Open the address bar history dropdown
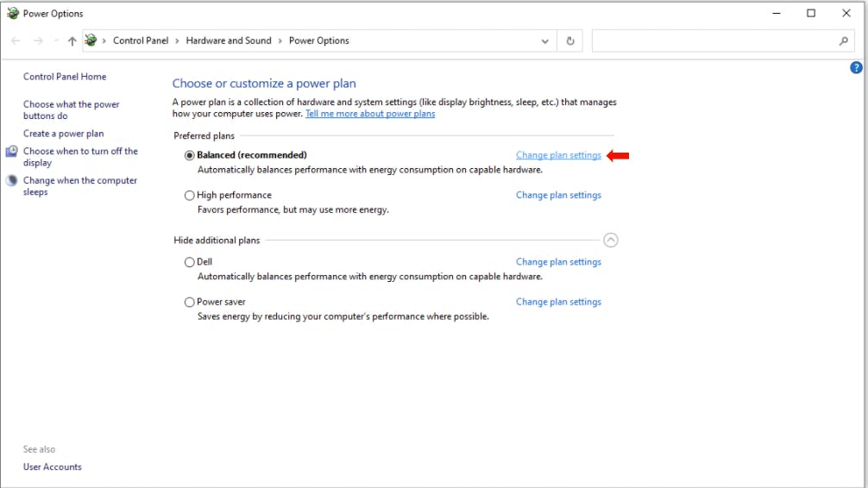Screen dimensions: 868x488 (x=544, y=41)
